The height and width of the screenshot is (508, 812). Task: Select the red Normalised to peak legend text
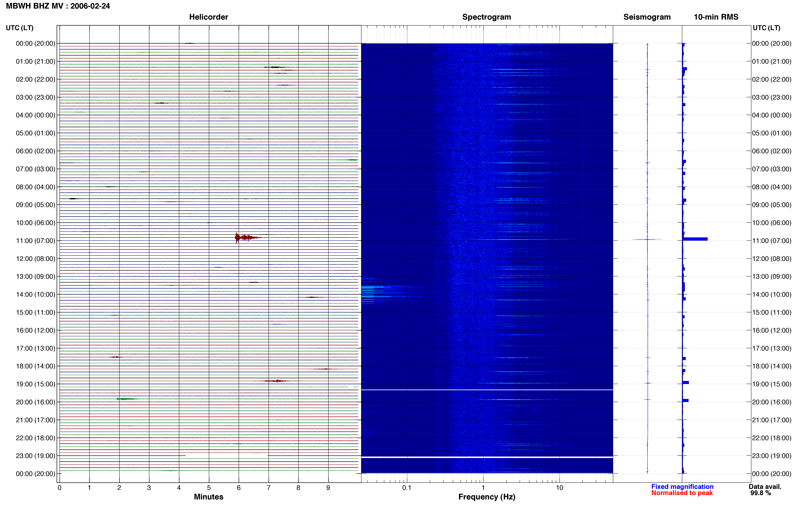point(682,493)
